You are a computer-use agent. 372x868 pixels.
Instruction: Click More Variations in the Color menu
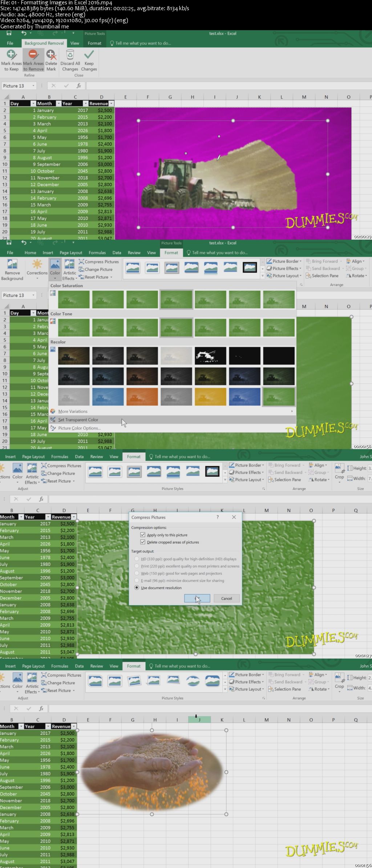pos(73,411)
